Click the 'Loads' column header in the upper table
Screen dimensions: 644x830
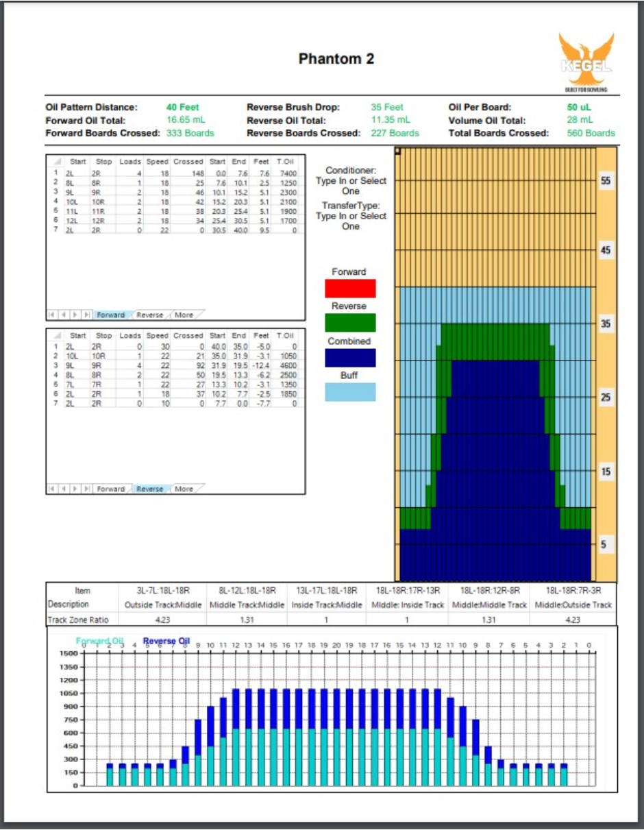[130, 162]
